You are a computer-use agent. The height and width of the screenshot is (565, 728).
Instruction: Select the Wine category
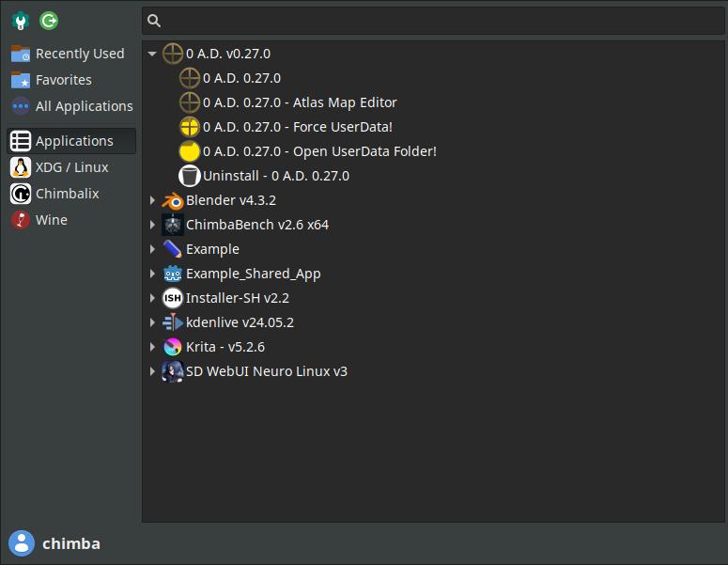coord(51,219)
